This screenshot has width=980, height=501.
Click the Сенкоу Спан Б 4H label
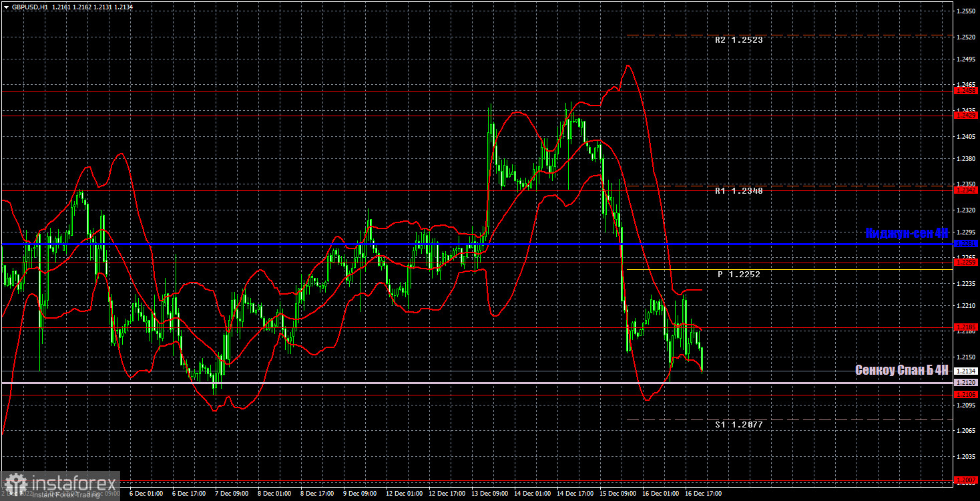[902, 370]
